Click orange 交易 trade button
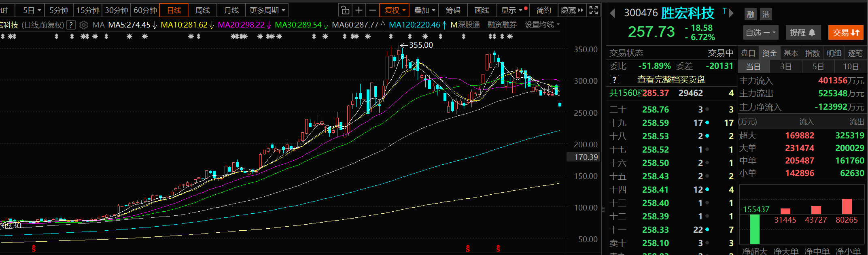 point(846,33)
